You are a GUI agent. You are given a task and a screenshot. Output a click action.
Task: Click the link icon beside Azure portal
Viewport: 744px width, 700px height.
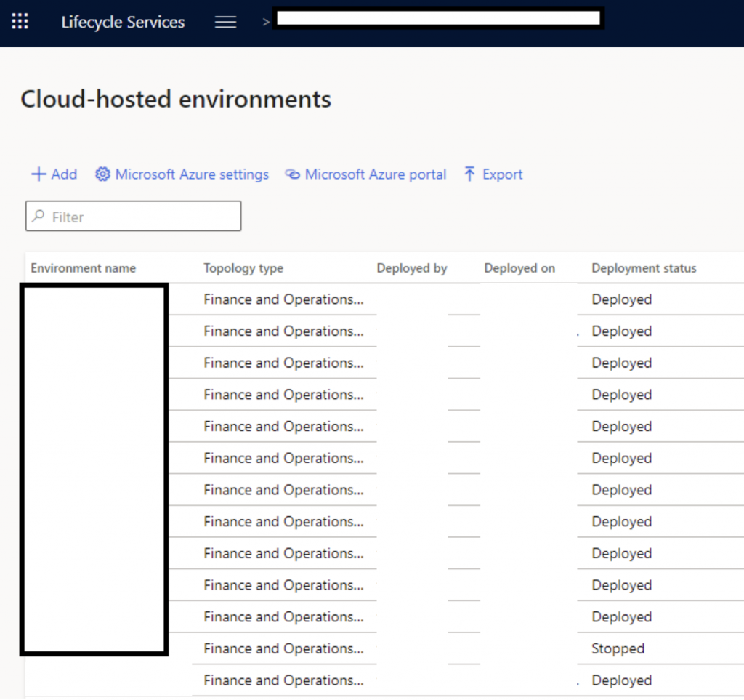point(292,174)
